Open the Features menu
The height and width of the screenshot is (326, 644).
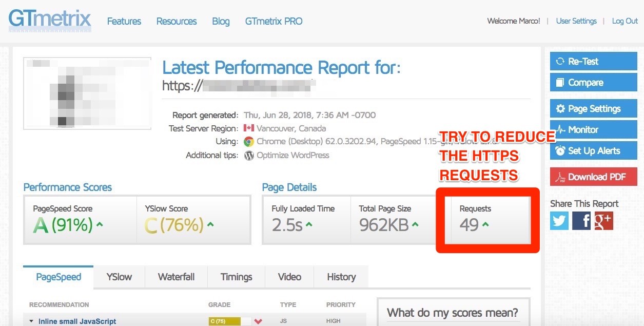point(124,21)
